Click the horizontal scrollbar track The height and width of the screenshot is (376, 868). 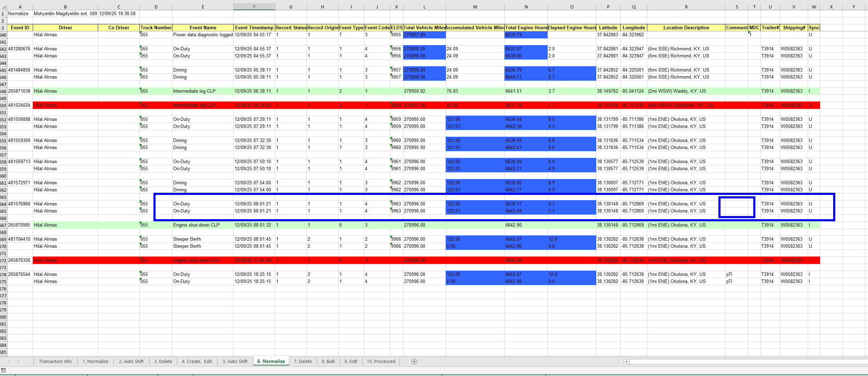click(x=748, y=362)
